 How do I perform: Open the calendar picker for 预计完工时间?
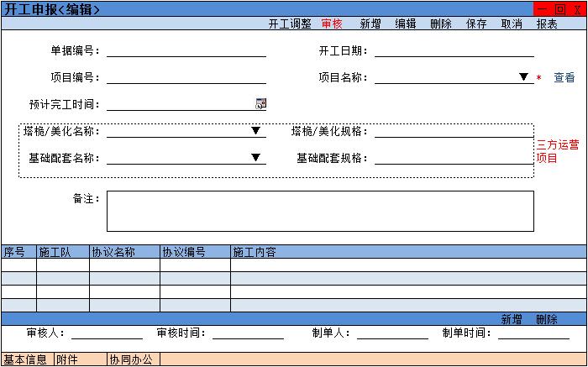point(260,104)
